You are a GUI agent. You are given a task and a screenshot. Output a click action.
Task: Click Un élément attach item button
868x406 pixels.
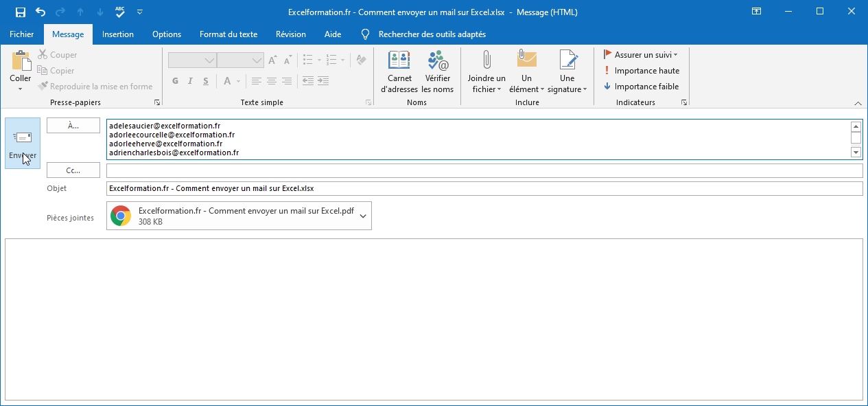coord(526,71)
